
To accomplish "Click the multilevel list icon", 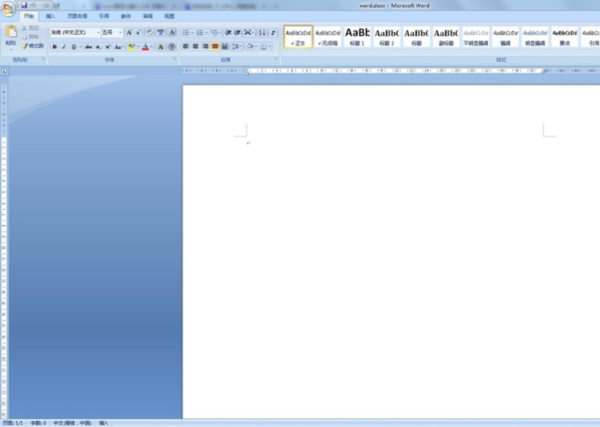I will pos(214,33).
